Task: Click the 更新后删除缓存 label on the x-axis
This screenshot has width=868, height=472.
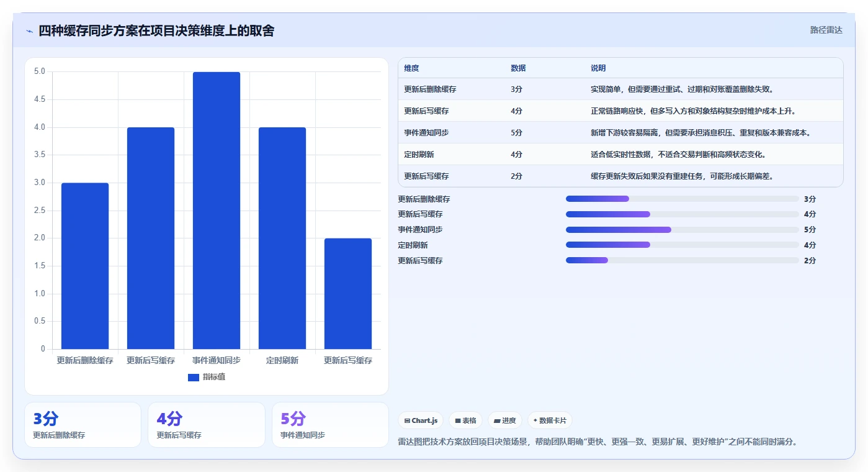Action: click(85, 360)
